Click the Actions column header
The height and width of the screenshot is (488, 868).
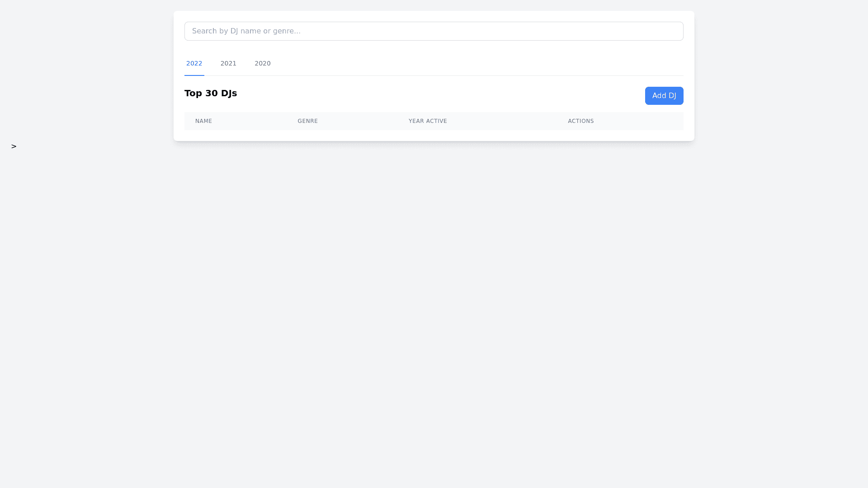pyautogui.click(x=580, y=121)
